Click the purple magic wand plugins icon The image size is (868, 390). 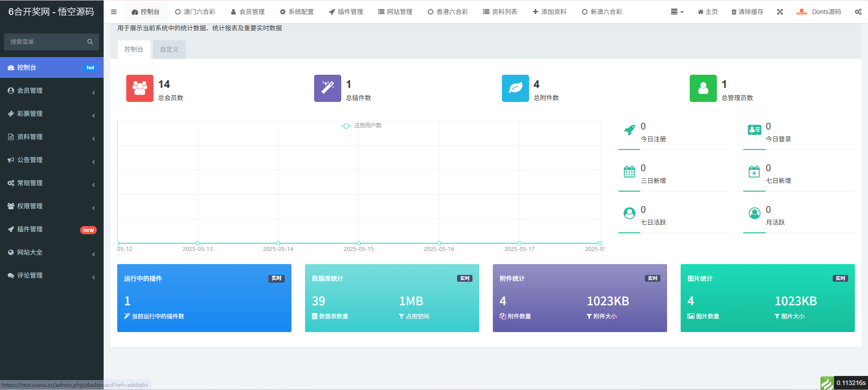coord(327,88)
